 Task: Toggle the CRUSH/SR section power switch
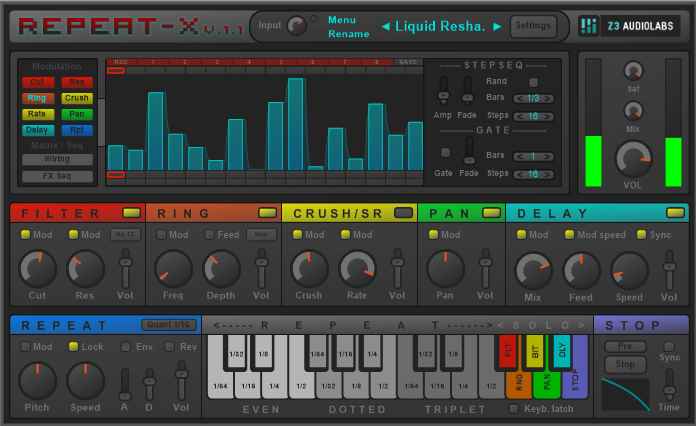(x=403, y=213)
